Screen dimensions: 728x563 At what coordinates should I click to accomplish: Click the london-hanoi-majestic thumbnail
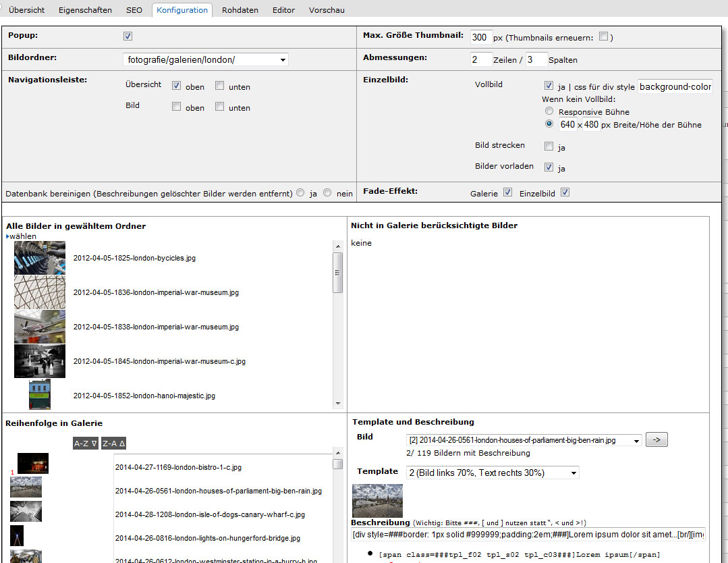[40, 395]
